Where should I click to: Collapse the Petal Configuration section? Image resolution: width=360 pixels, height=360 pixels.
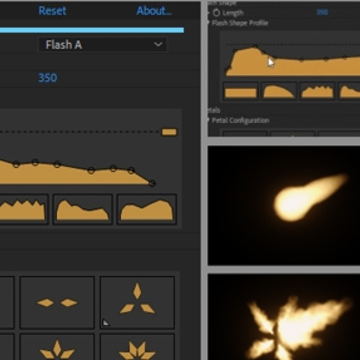209,120
